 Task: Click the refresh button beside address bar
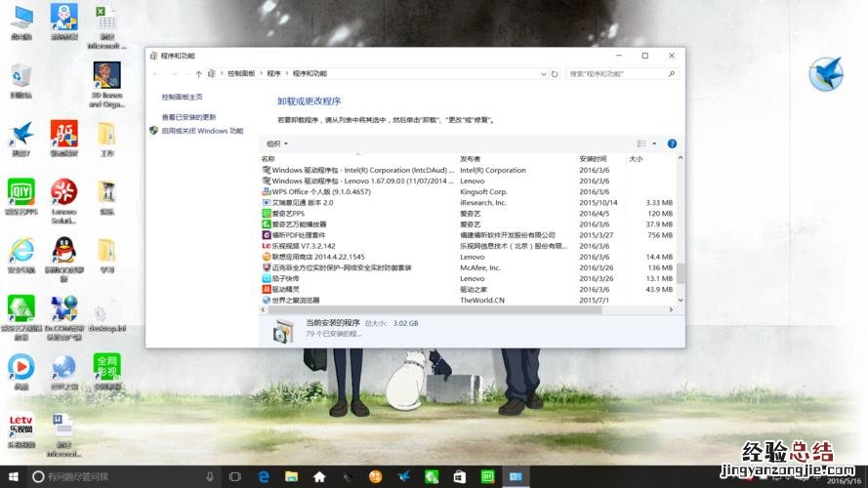tap(555, 73)
